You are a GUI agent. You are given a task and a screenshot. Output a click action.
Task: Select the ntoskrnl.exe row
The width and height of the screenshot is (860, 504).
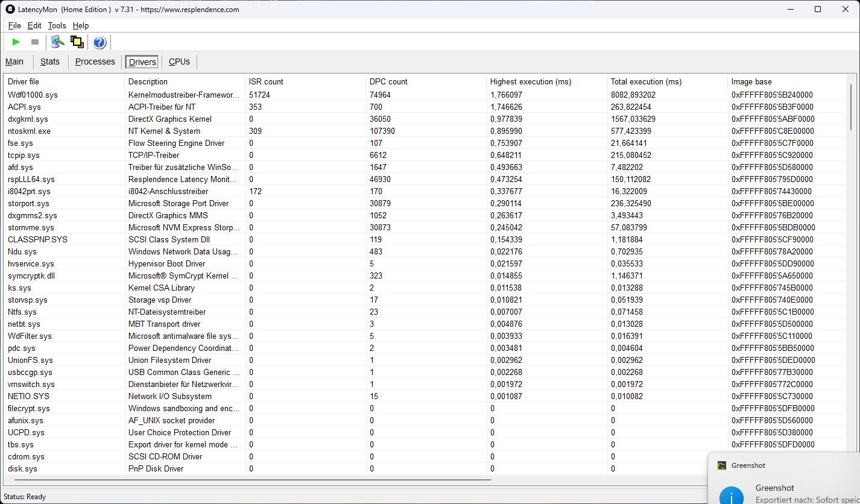pos(425,131)
